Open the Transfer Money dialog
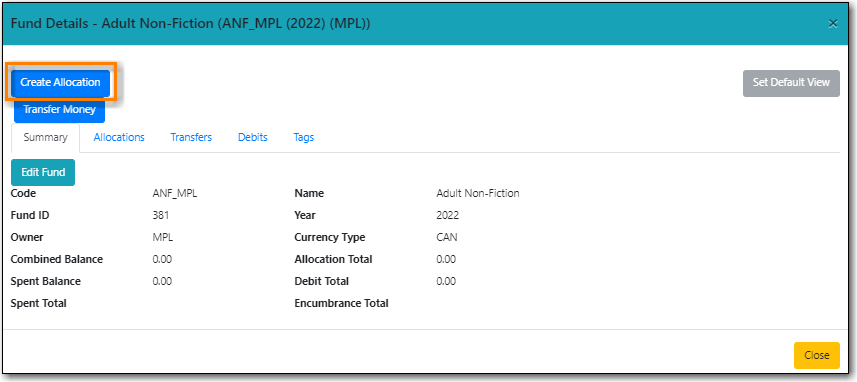This screenshot has height=382, width=857. click(x=60, y=110)
